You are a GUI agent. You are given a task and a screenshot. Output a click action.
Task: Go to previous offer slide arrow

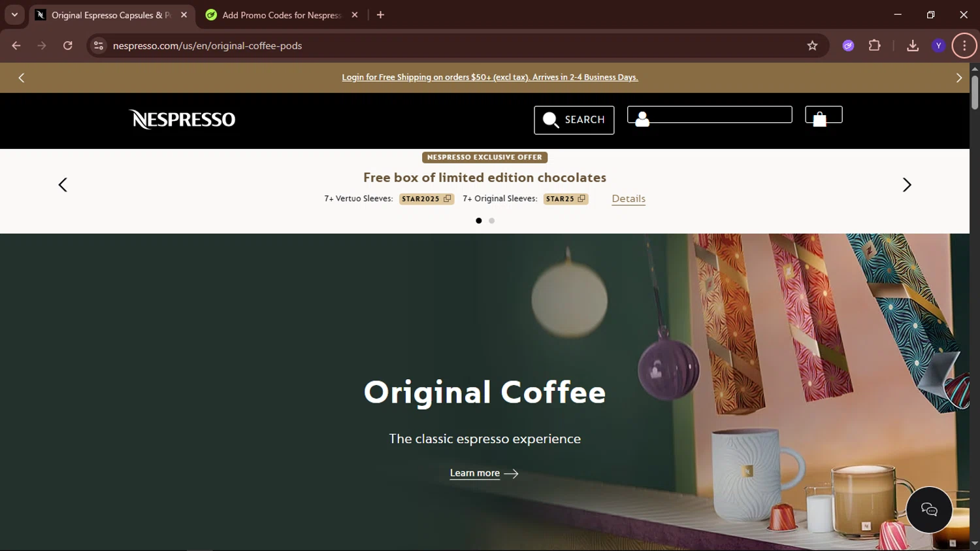pos(63,185)
